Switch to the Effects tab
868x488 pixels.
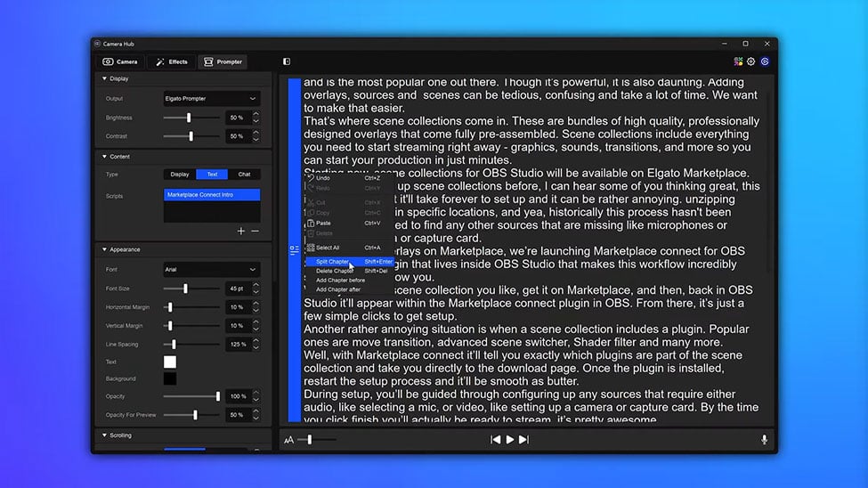(x=172, y=61)
